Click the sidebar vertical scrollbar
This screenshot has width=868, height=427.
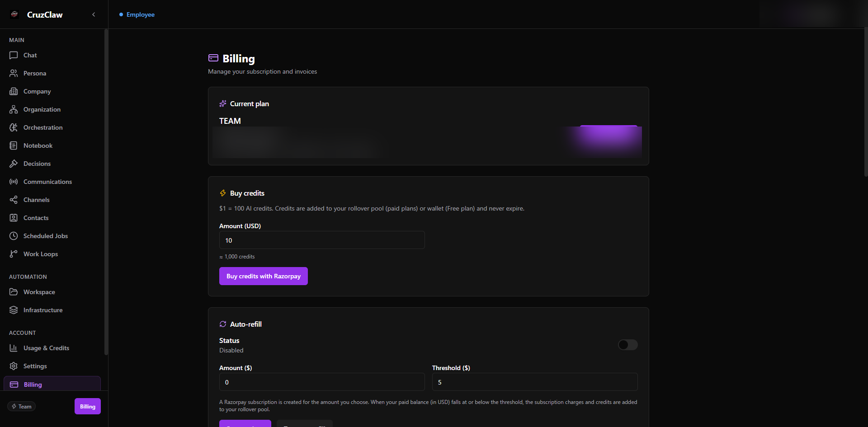[106, 192]
